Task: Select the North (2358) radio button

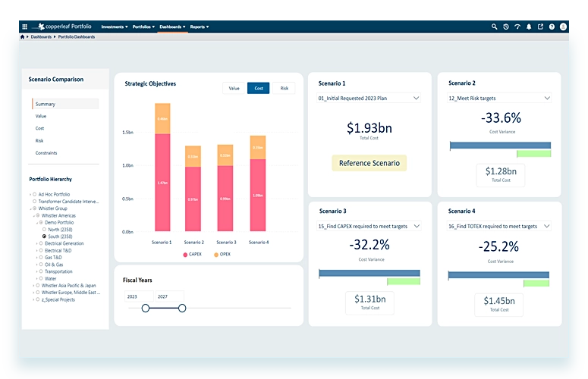Action: coord(43,230)
